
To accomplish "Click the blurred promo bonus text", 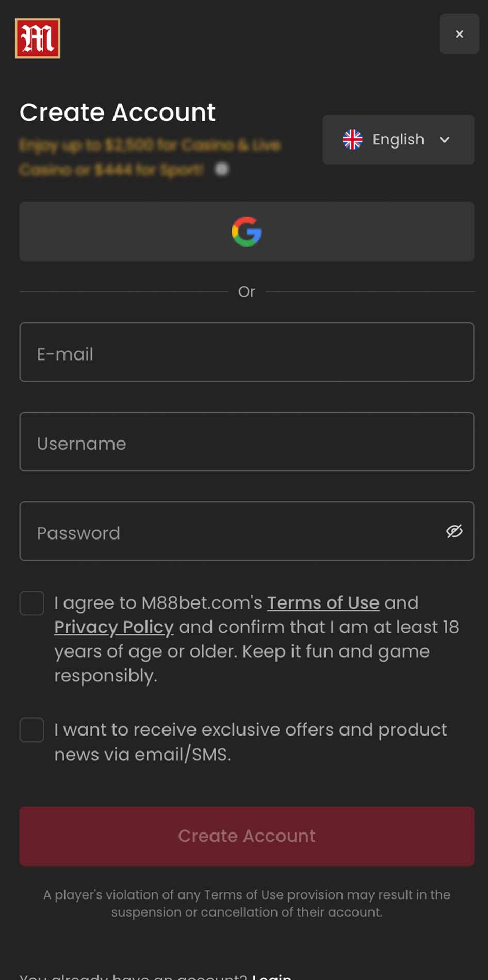I will [150, 157].
